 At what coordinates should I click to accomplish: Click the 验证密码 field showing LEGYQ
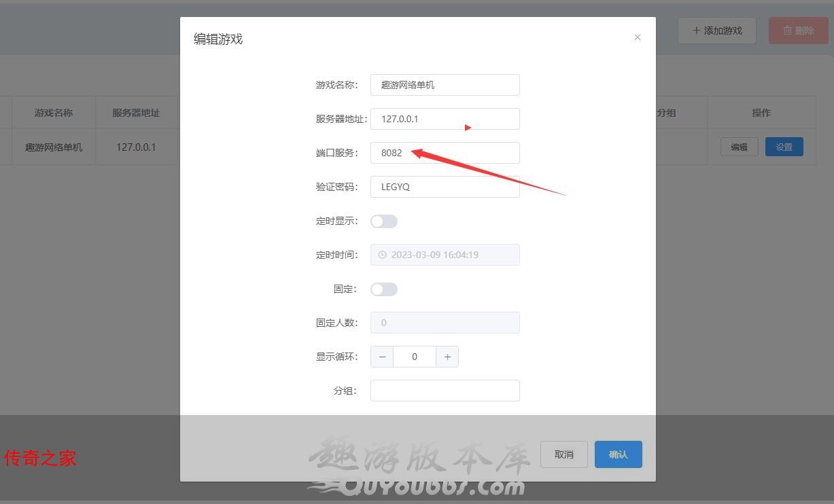tap(445, 187)
